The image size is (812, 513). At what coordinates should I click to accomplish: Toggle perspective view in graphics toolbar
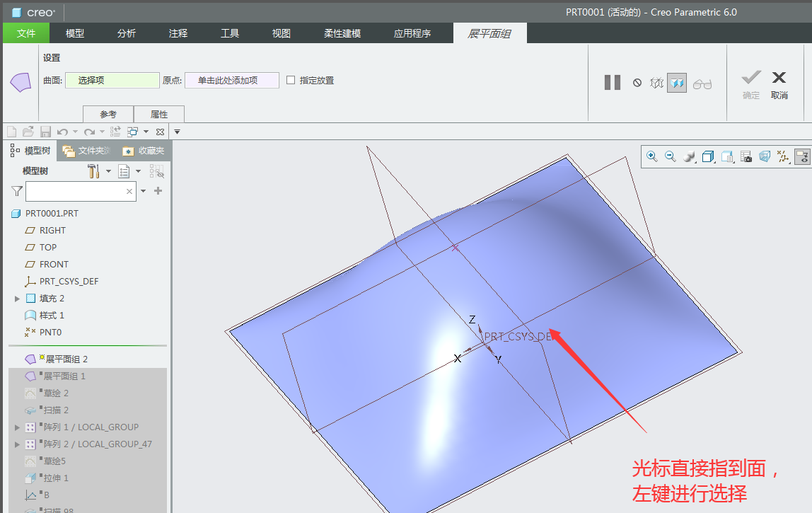pyautogui.click(x=765, y=156)
